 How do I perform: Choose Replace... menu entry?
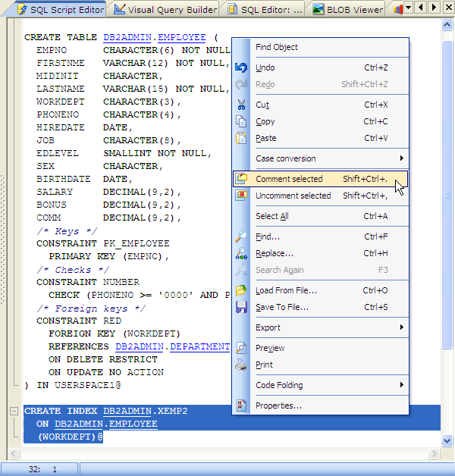[321, 253]
